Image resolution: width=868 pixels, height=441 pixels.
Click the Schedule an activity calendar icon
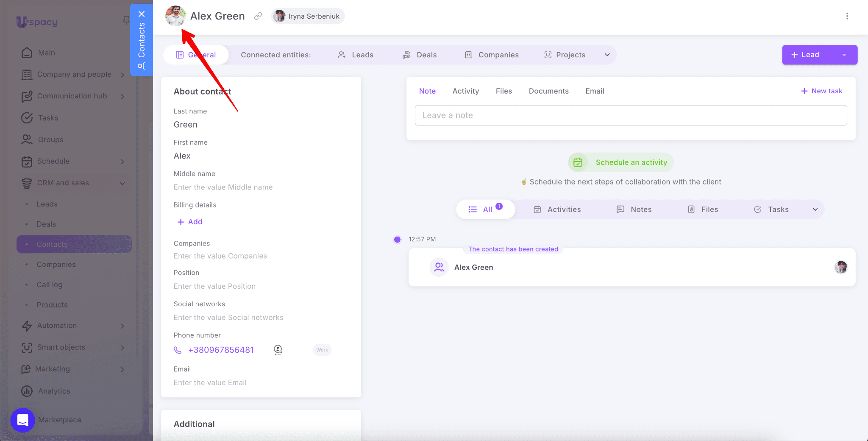tap(578, 162)
